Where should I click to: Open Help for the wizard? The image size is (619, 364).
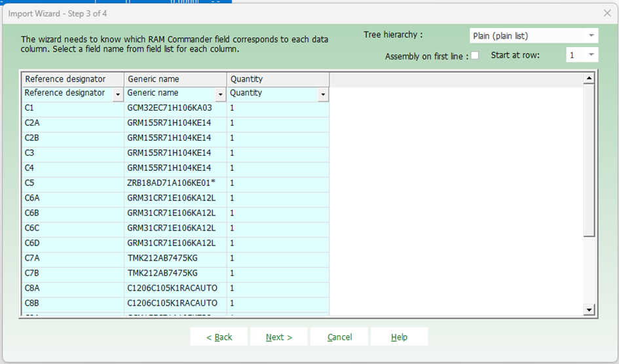click(399, 337)
